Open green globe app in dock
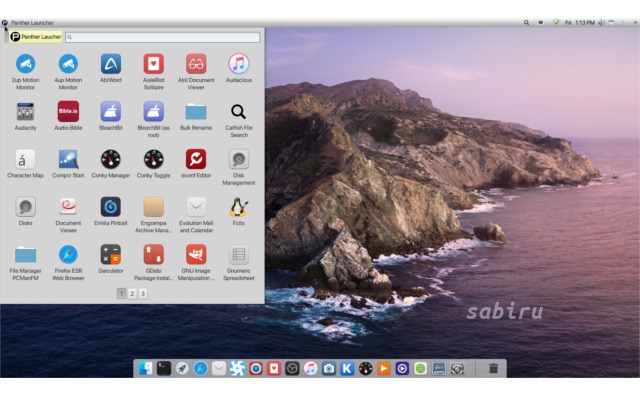The image size is (640, 400). (420, 369)
